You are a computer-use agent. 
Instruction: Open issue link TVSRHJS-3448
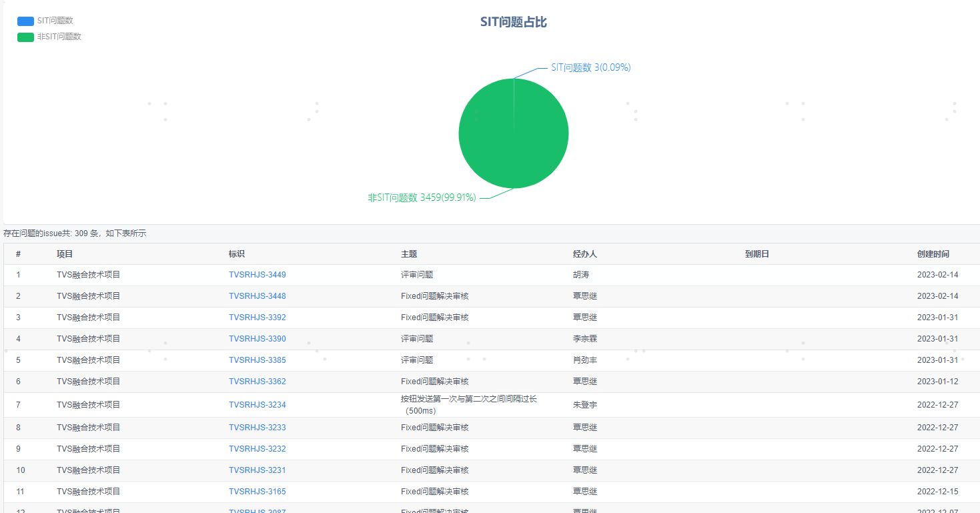pyautogui.click(x=257, y=296)
